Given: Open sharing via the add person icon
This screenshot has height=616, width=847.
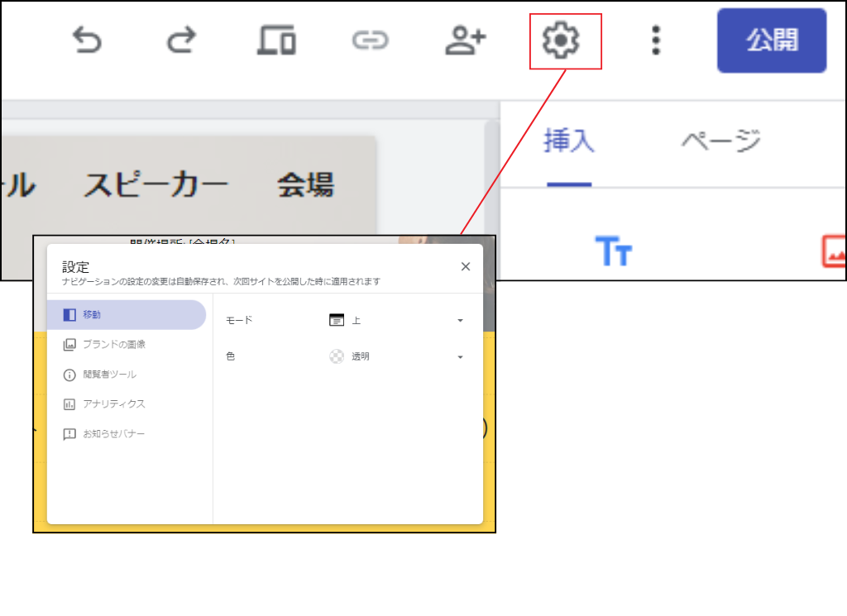Looking at the screenshot, I should [466, 40].
